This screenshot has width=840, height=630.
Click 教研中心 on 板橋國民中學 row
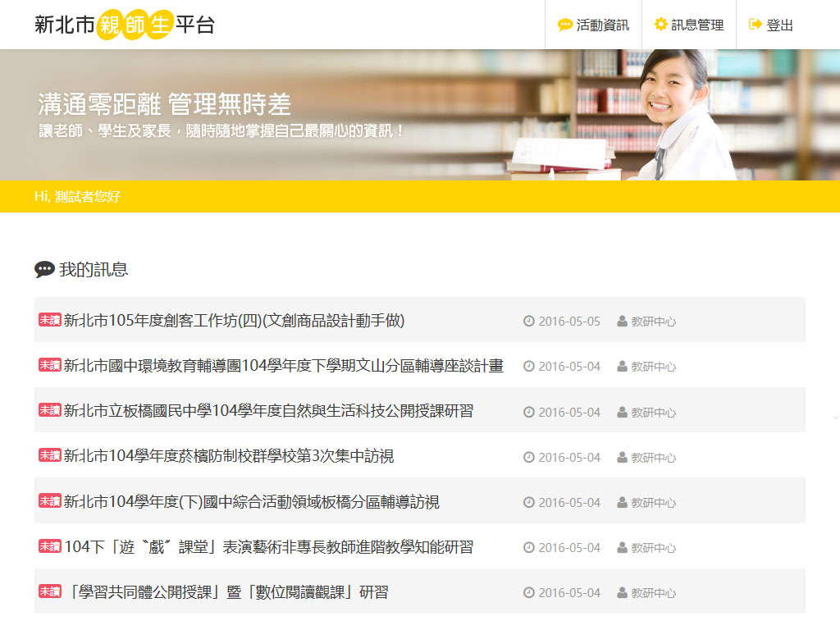tap(654, 413)
